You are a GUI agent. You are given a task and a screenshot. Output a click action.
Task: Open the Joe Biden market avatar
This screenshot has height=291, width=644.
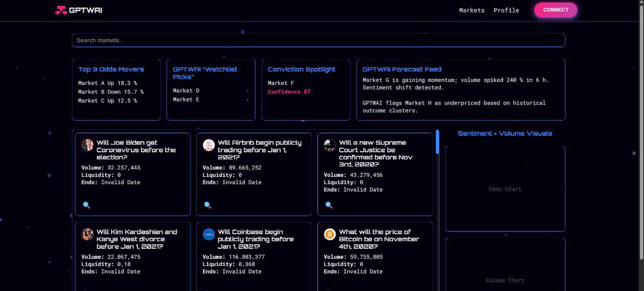[87, 145]
